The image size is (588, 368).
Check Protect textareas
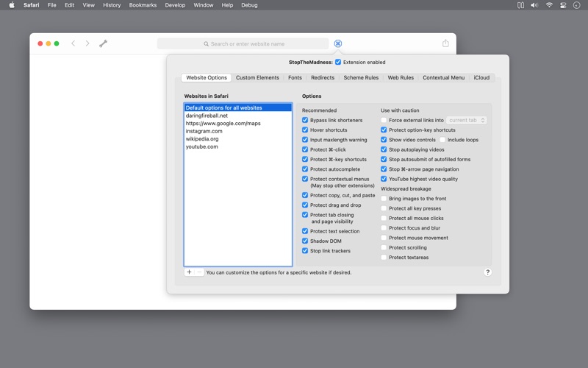tap(384, 257)
